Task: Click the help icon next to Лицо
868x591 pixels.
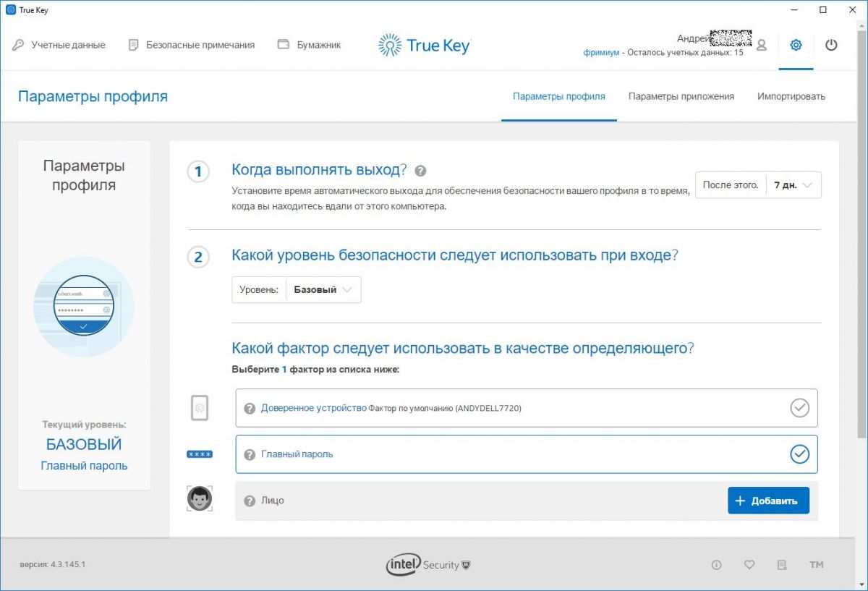Action: click(250, 501)
